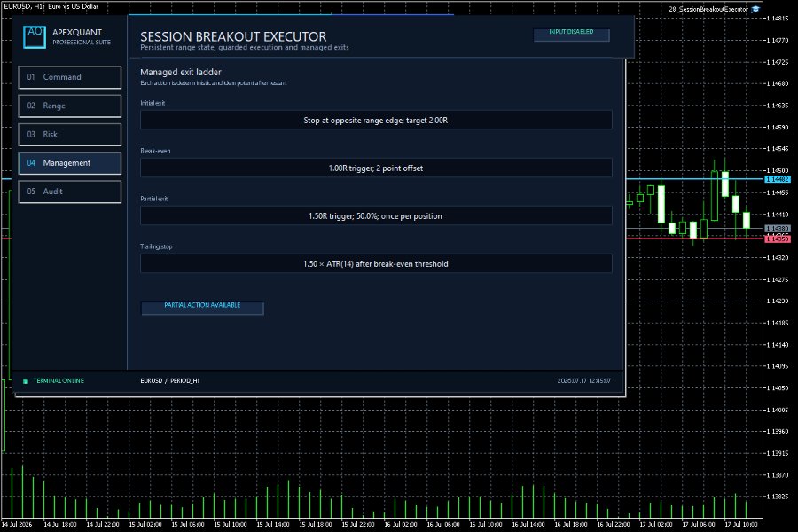This screenshot has height=532, width=798.
Task: Select the 04 Management section
Action: coord(70,163)
